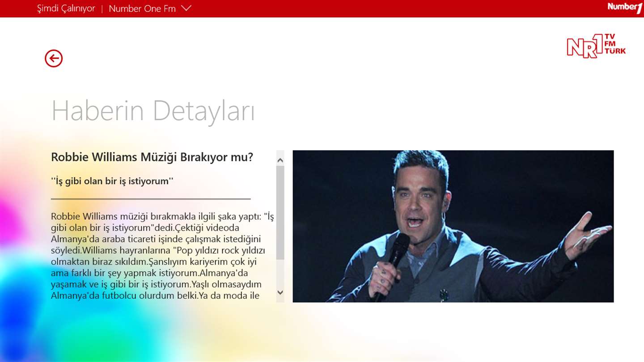Viewport: 644px width, 362px height.
Task: Select the subtitle ''İş gibi olan bir iş istiyorum''
Action: [112, 181]
